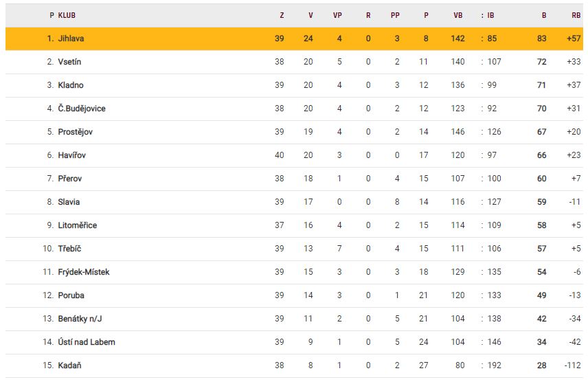The width and height of the screenshot is (588, 384).
Task: Open Litoměřice team details
Action: click(78, 225)
